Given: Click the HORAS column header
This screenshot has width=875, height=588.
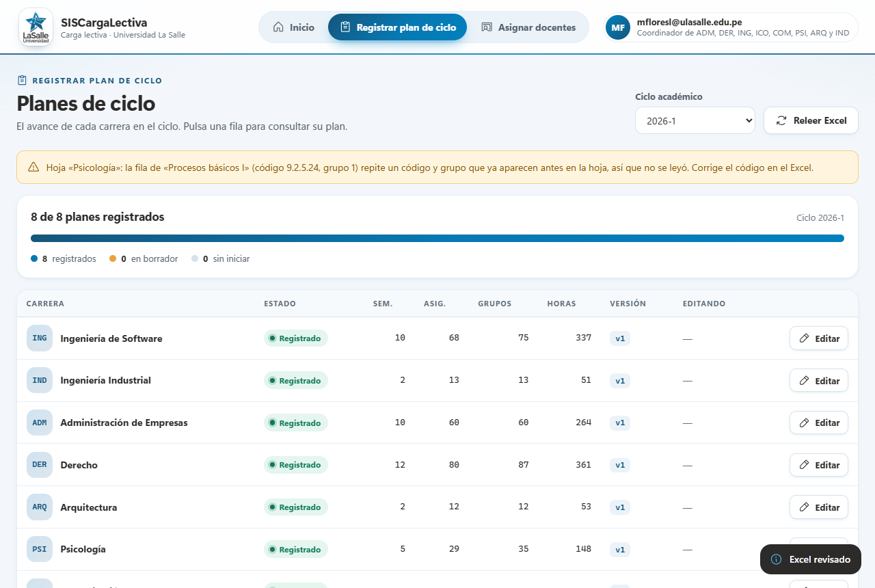Looking at the screenshot, I should (562, 304).
